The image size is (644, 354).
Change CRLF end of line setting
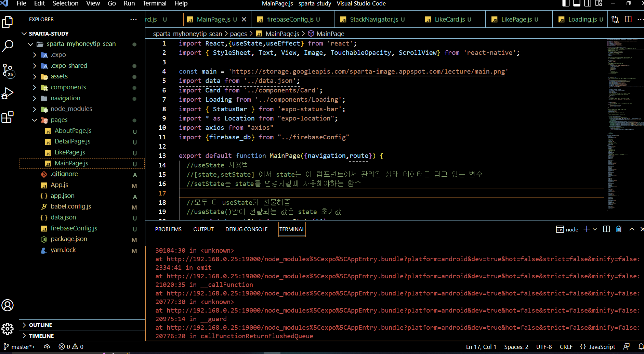click(x=566, y=347)
